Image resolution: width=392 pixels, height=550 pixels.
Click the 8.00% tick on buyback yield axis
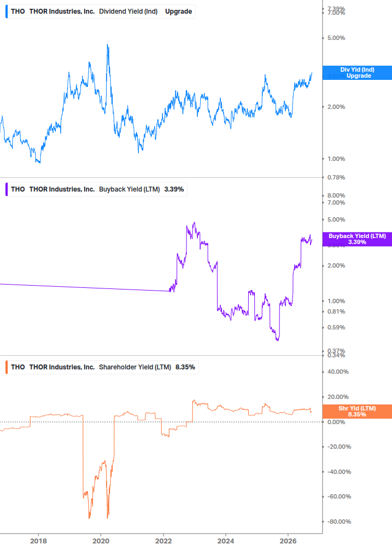coord(336,195)
